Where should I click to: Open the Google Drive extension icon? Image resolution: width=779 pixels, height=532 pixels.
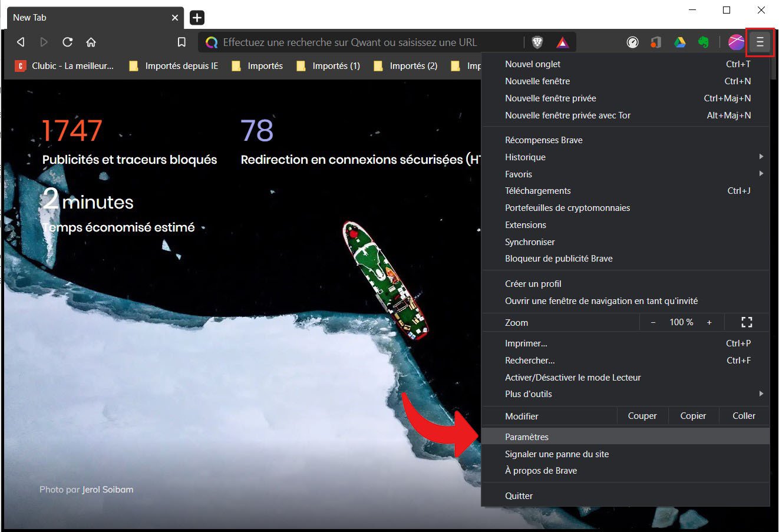point(679,42)
